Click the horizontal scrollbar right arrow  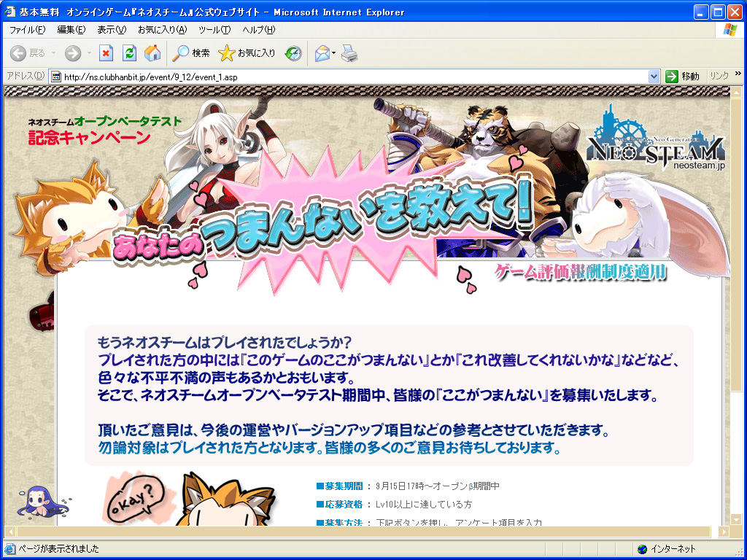coord(724,532)
